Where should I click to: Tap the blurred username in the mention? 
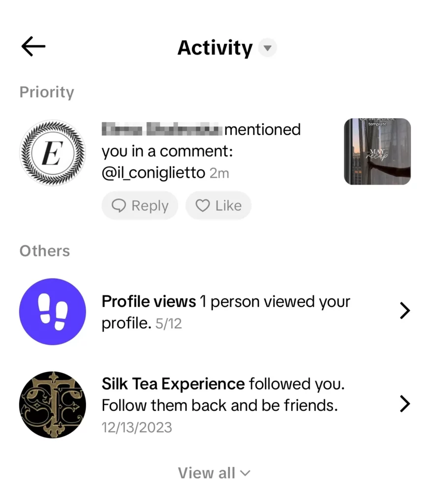click(x=162, y=130)
